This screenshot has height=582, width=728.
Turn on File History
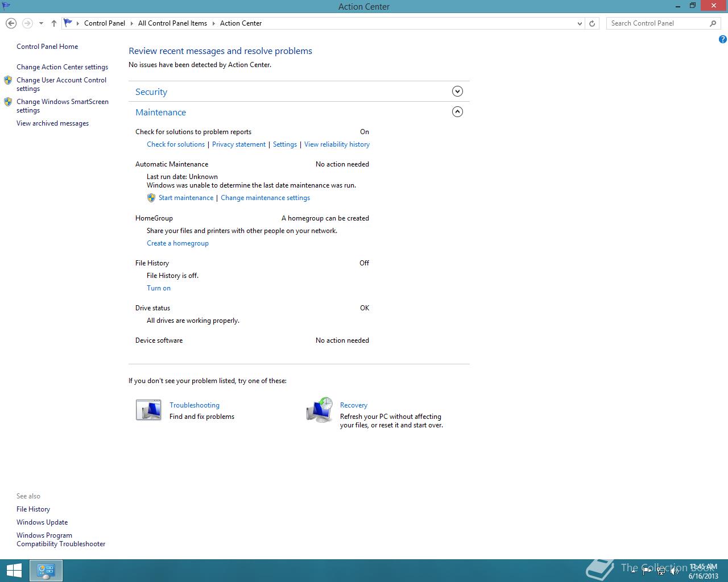(159, 288)
